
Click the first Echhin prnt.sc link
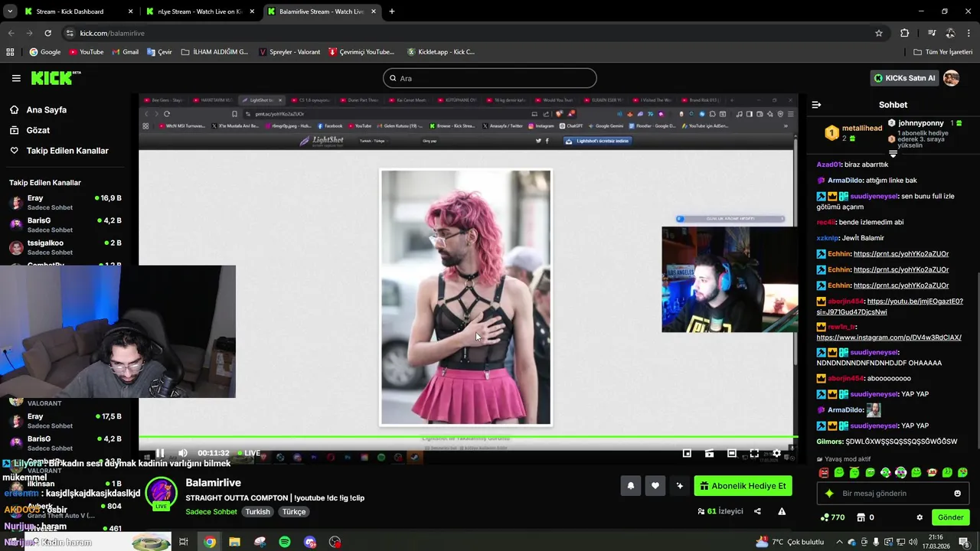tap(901, 254)
